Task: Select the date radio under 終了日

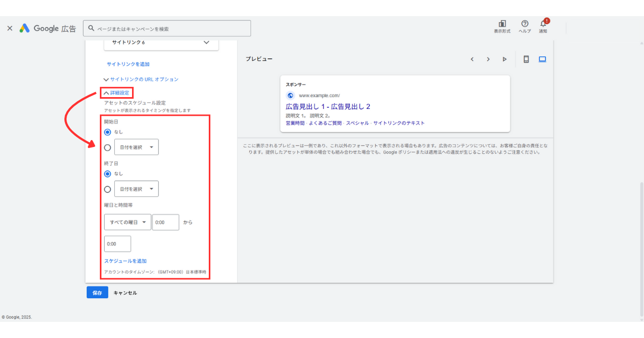Action: (108, 189)
